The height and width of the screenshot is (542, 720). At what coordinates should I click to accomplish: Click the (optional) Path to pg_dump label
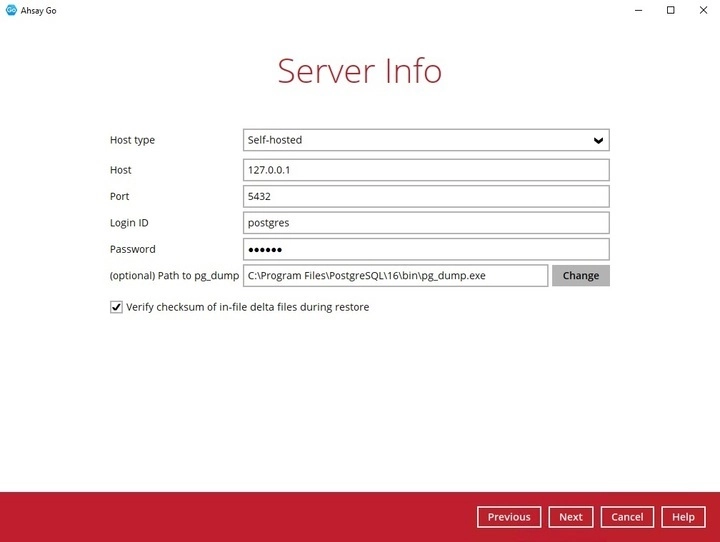coord(174,276)
